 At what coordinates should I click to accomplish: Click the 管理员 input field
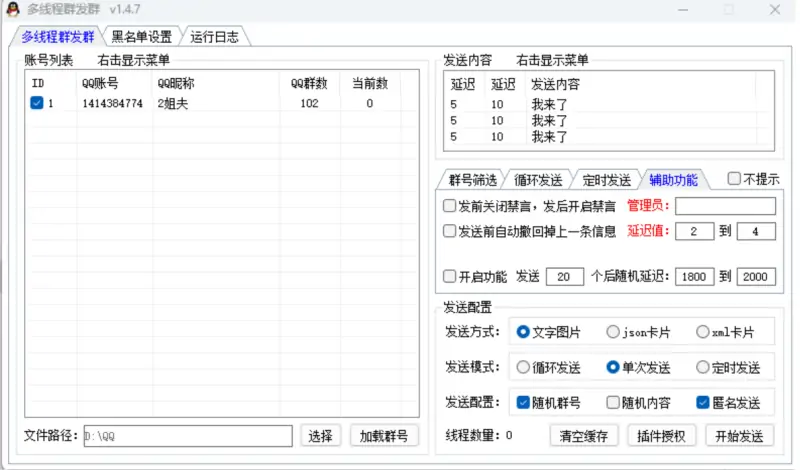click(x=725, y=206)
